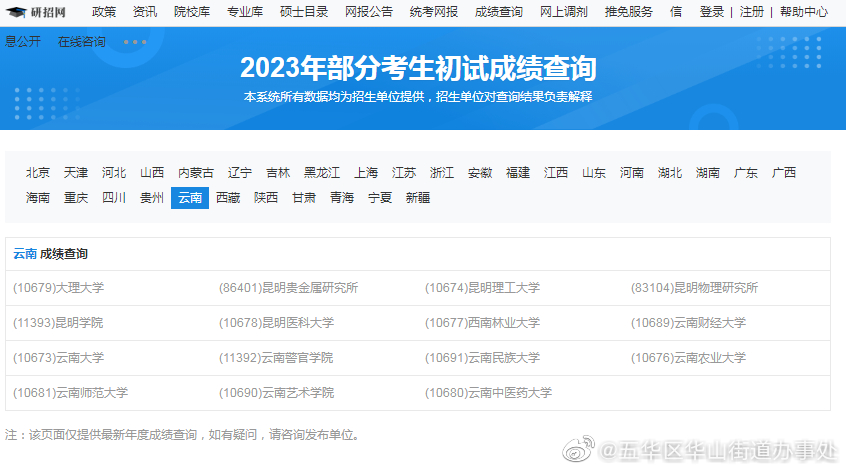This screenshot has width=846, height=471.
Task: Select 安徽 province tab
Action: pos(480,173)
